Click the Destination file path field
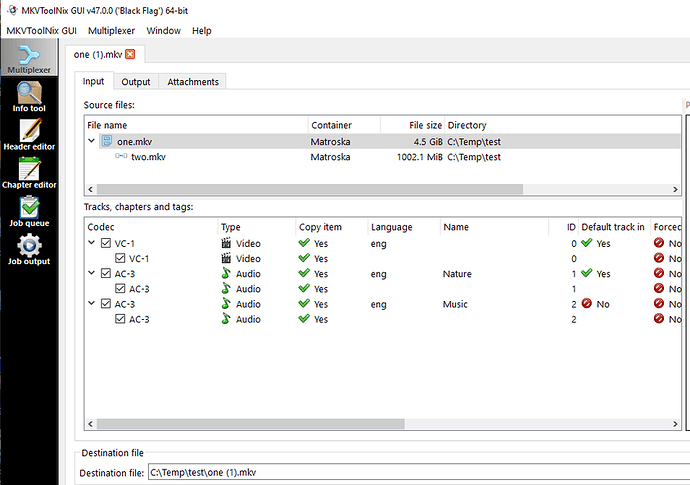690x485 pixels. 419,473
